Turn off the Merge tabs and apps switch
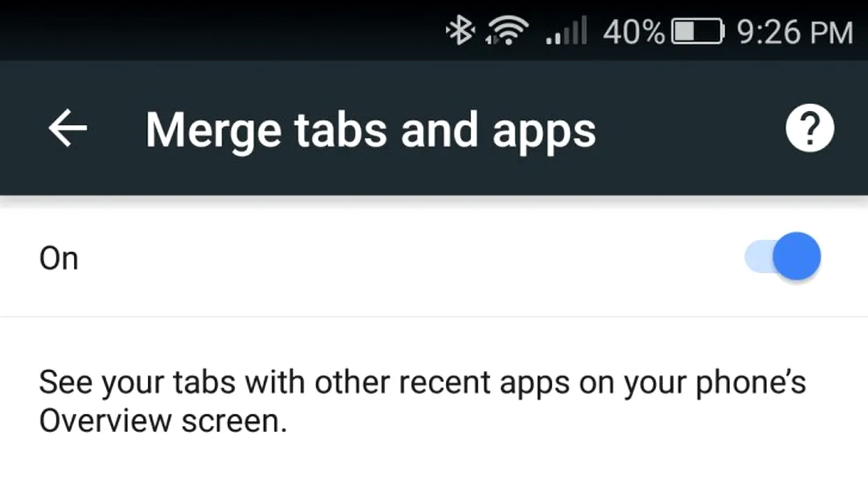 [x=783, y=257]
